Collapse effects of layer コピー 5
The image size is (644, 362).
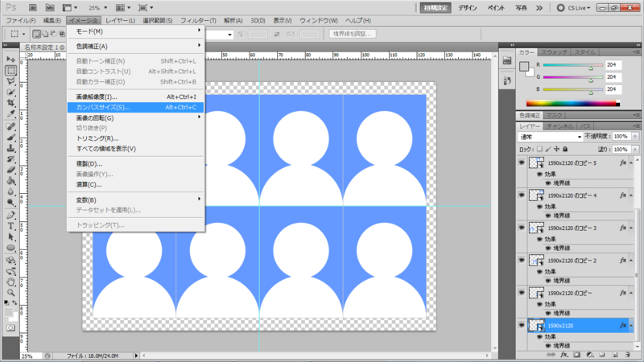pos(631,163)
